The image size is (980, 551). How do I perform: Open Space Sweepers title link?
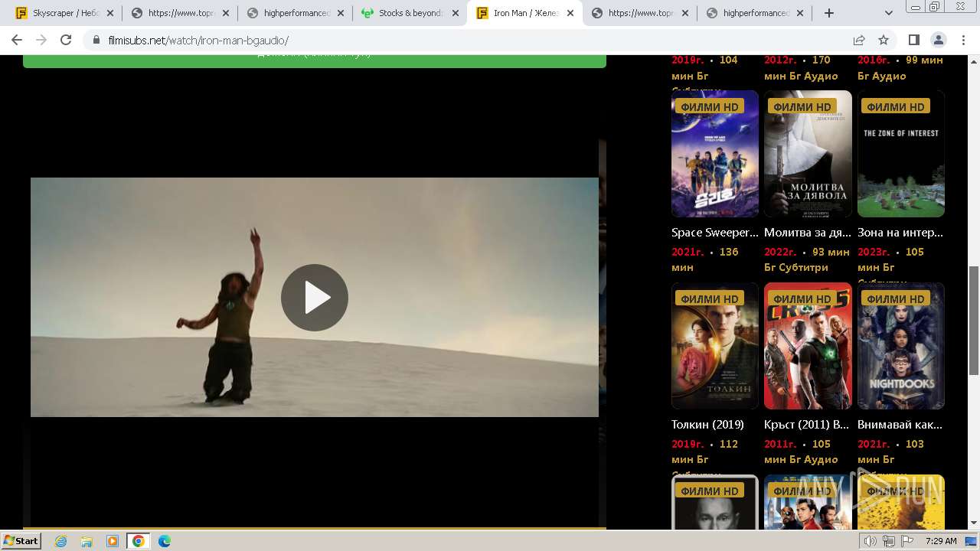(715, 233)
